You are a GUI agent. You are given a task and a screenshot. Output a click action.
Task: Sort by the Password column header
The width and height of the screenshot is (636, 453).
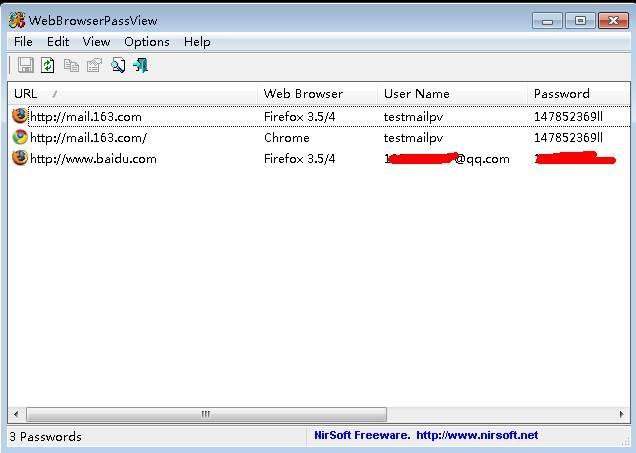pos(578,94)
